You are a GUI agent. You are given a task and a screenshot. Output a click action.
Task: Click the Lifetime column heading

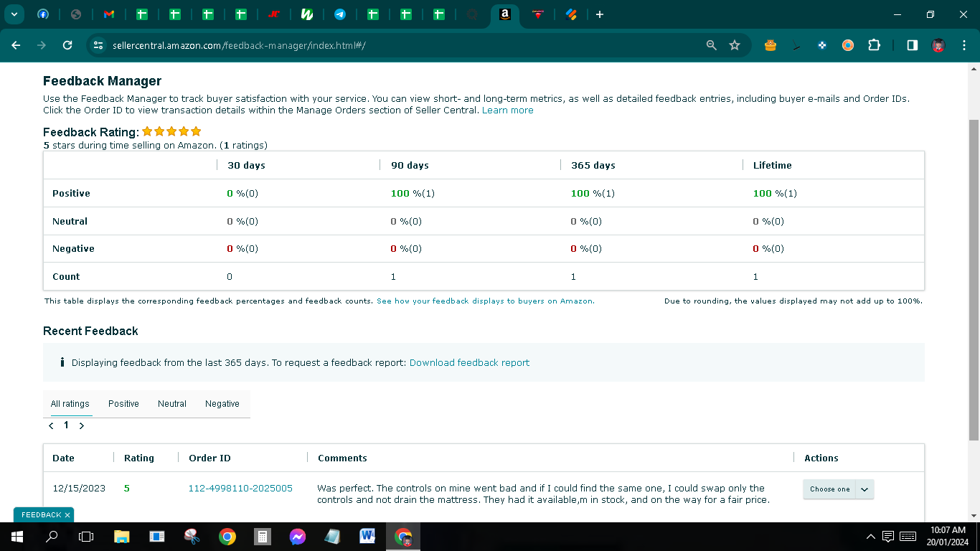coord(773,166)
